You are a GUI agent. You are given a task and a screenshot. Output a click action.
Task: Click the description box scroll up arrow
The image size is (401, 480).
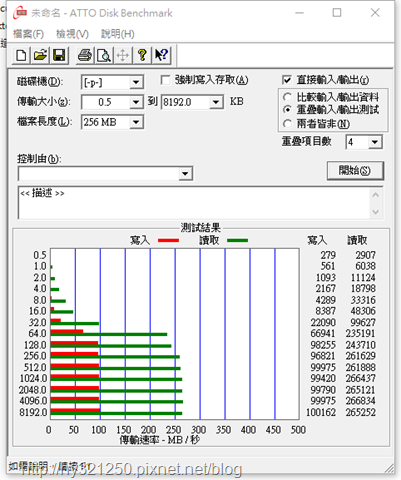coord(376,195)
